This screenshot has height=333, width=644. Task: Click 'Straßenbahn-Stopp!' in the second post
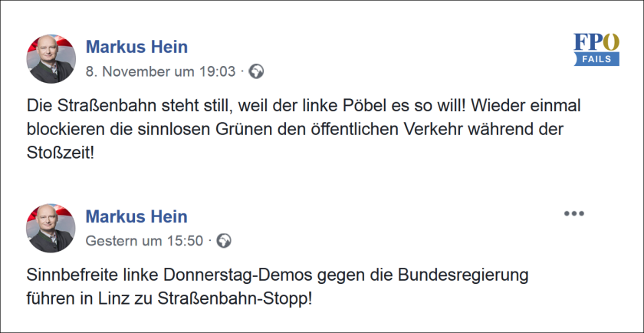click(x=235, y=299)
